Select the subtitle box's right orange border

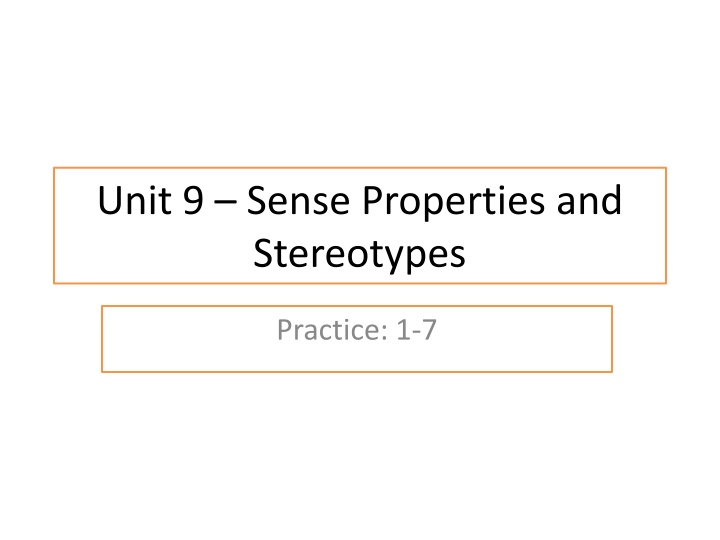click(612, 339)
